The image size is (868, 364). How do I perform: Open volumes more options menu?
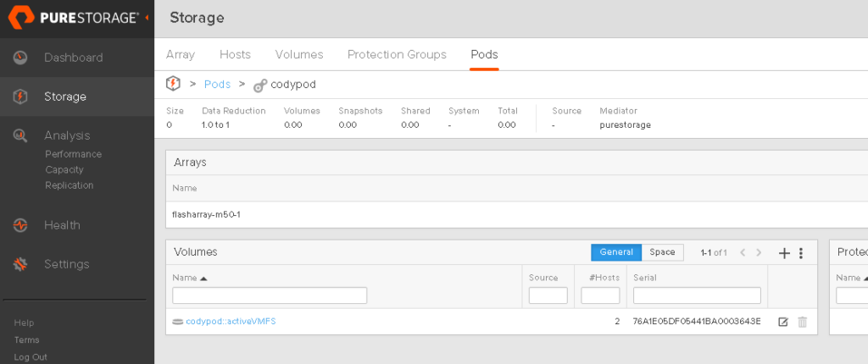pyautogui.click(x=801, y=253)
